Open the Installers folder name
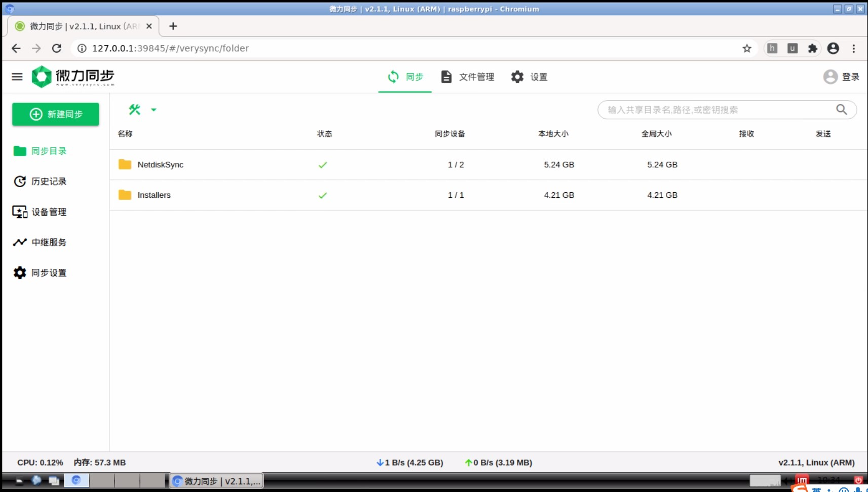868x492 pixels. (x=154, y=195)
